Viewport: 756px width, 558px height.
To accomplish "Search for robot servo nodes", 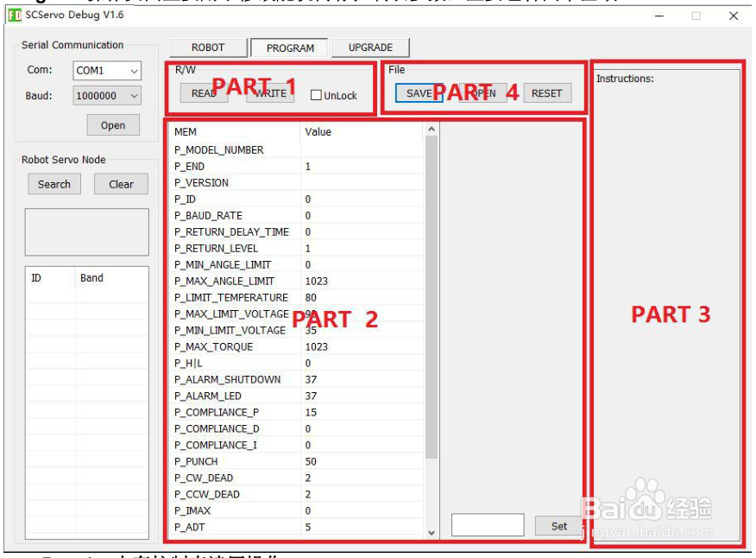I will (54, 184).
